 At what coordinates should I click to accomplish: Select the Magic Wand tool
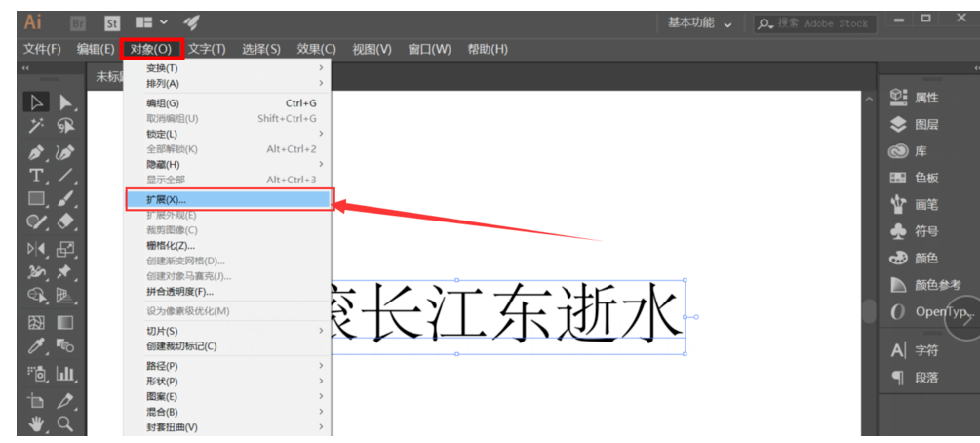37,127
